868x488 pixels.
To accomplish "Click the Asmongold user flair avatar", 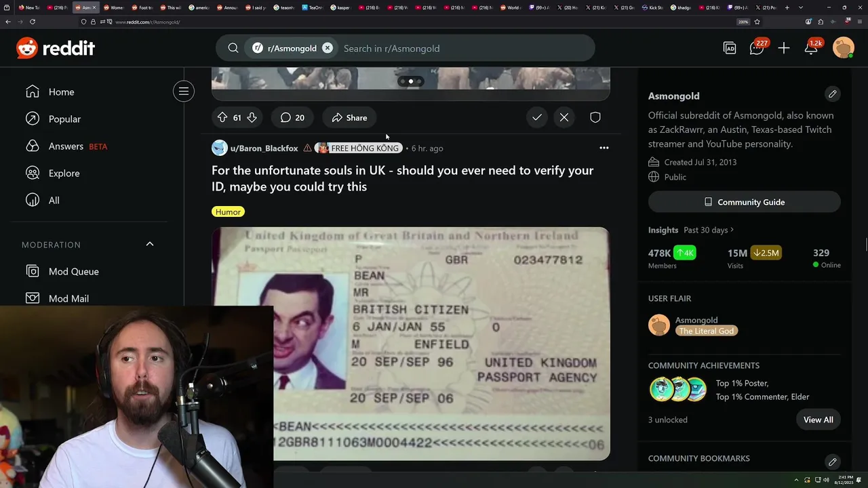I will (659, 325).
